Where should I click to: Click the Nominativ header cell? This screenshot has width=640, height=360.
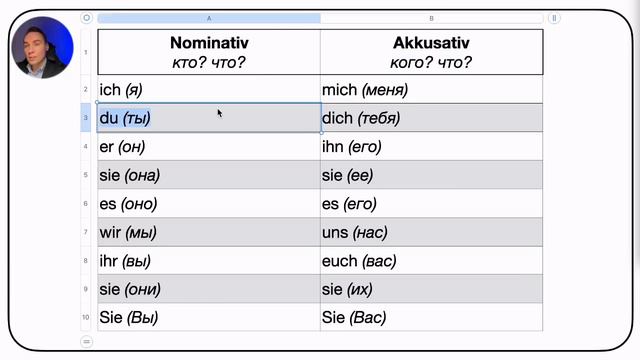coord(209,52)
